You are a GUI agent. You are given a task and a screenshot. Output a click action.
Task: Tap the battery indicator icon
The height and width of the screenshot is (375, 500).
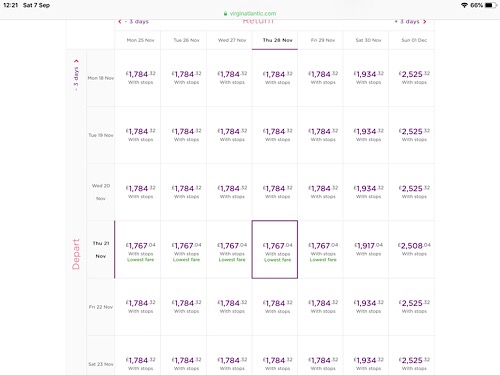491,5
